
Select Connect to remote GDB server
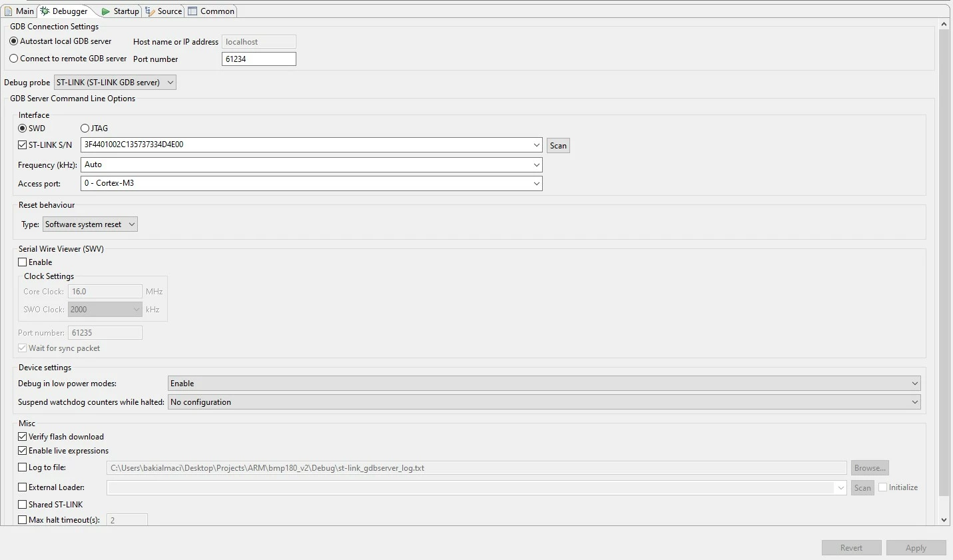click(x=68, y=59)
